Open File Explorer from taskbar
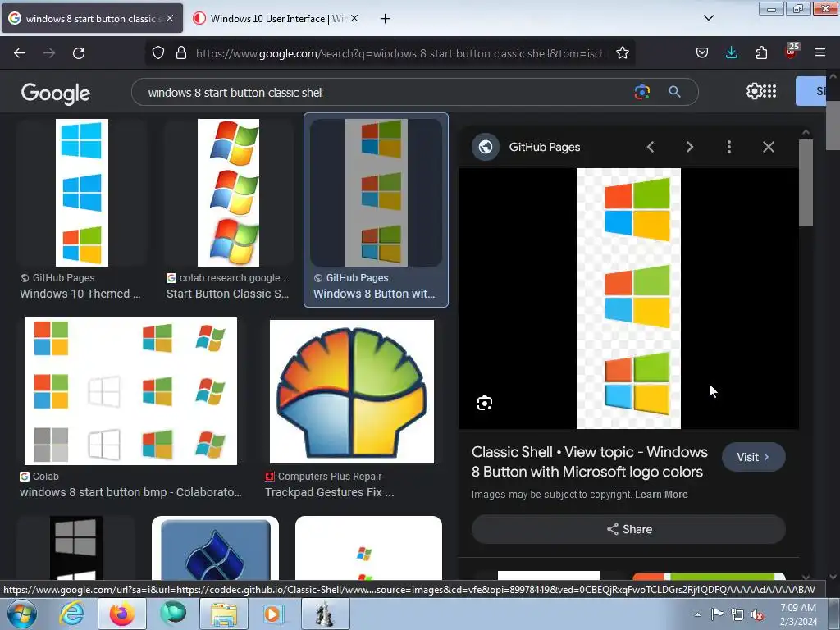Screen dimensions: 840x630 224,614
